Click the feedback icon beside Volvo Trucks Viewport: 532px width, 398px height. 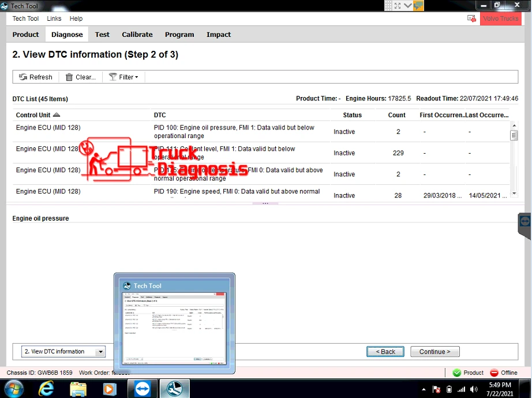pyautogui.click(x=471, y=18)
